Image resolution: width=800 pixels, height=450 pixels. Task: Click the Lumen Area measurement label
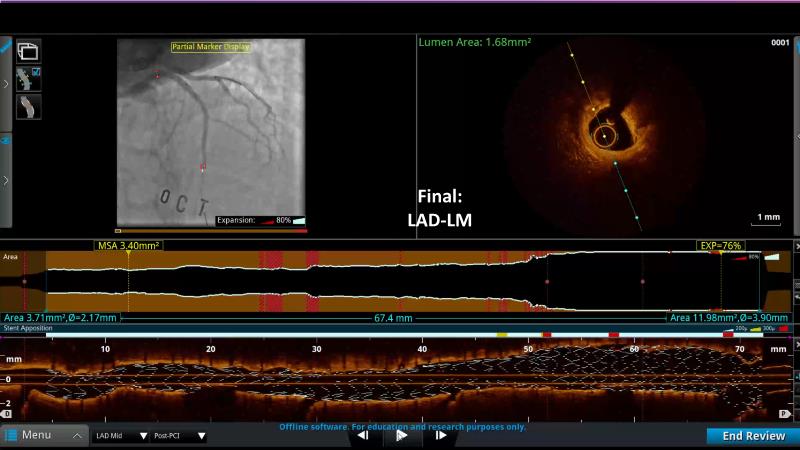click(x=475, y=43)
